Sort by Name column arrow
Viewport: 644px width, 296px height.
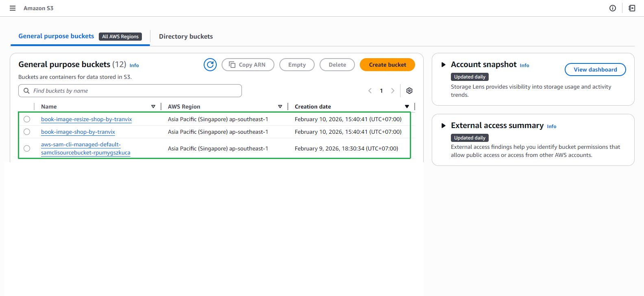153,107
